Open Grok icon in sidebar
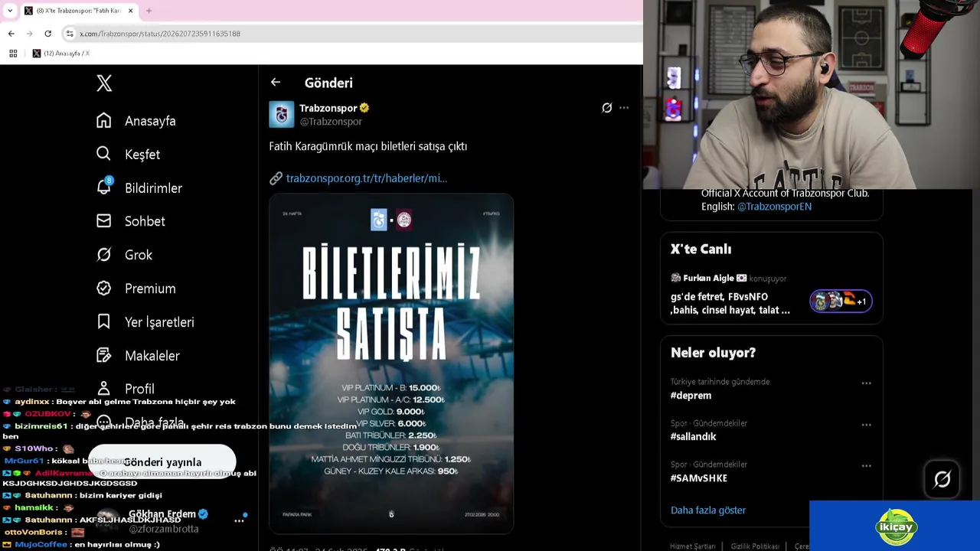 (104, 255)
